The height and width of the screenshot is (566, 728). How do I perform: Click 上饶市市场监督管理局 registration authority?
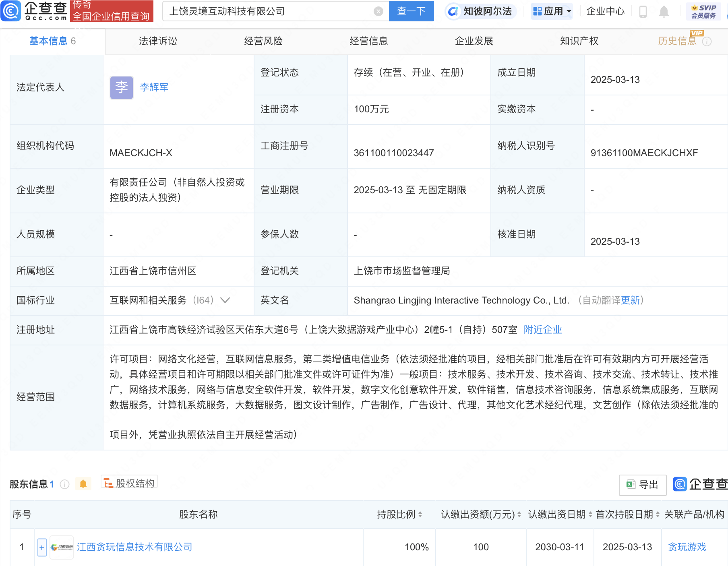point(402,271)
